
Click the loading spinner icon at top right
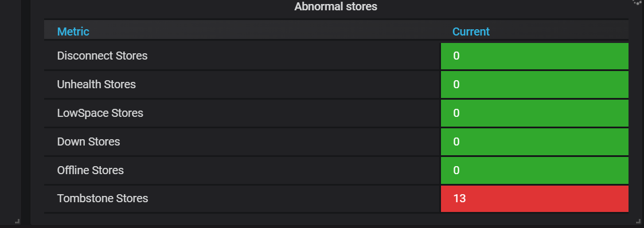(x=638, y=2)
